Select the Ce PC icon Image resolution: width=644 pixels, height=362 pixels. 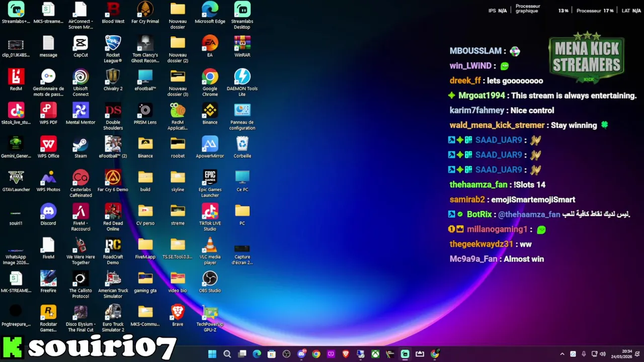point(242,182)
